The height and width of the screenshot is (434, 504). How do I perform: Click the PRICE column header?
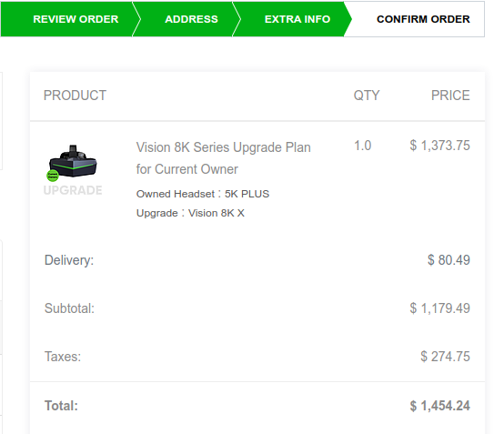[450, 96]
